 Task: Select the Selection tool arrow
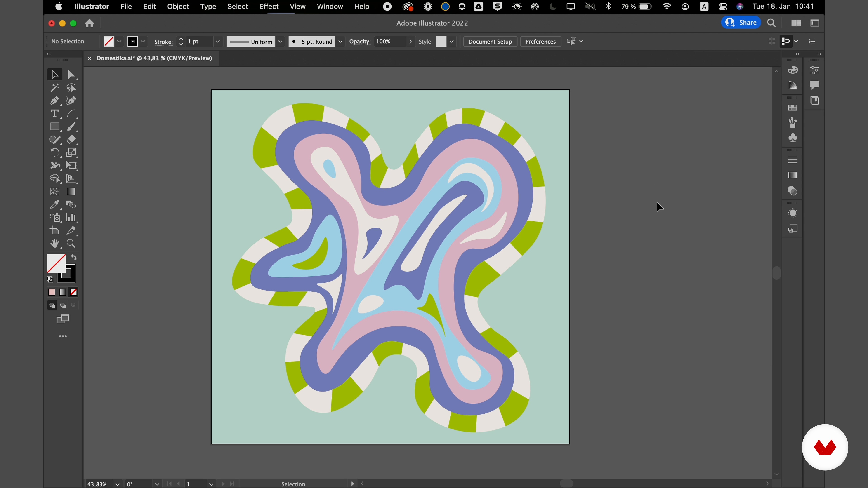(x=54, y=74)
